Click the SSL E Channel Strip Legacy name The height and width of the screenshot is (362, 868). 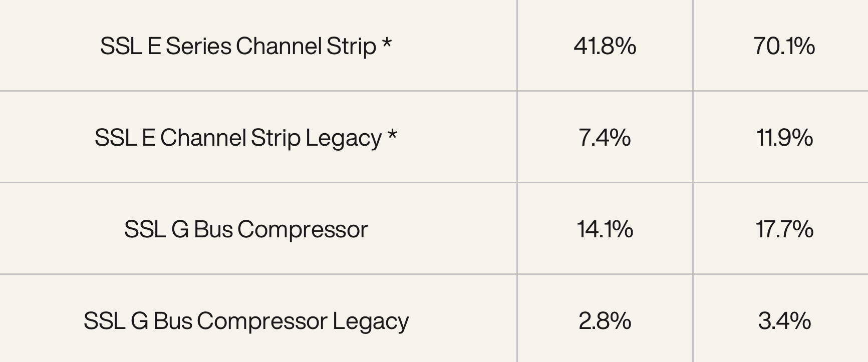pos(238,138)
